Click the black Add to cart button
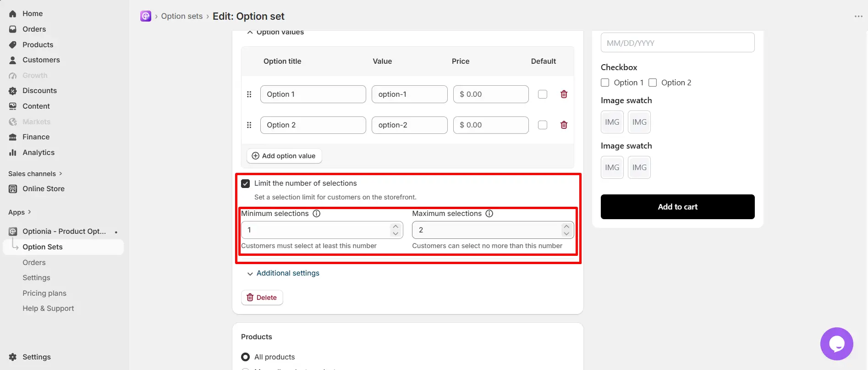 (x=677, y=207)
